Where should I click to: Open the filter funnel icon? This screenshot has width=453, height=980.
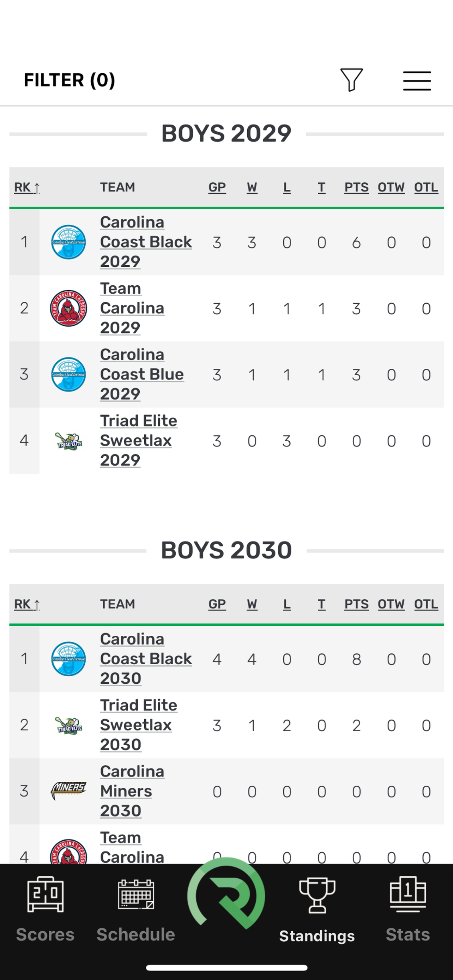351,80
